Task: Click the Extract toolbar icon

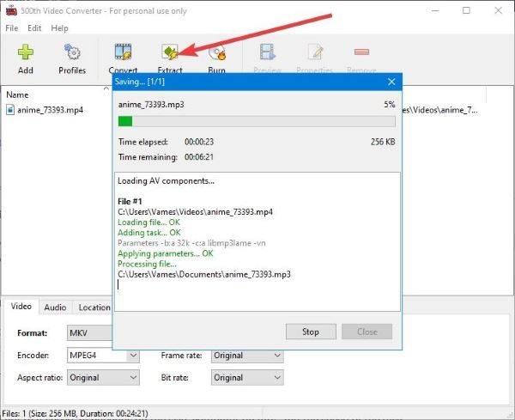Action: [170, 52]
